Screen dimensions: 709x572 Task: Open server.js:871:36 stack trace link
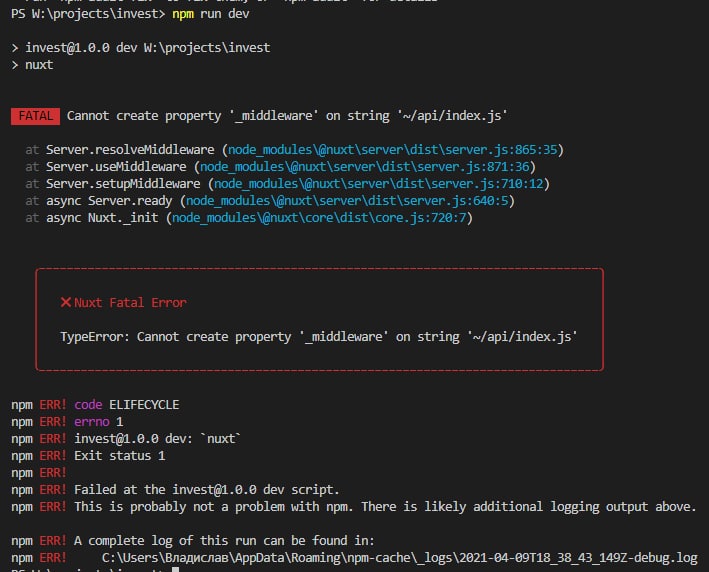364,167
